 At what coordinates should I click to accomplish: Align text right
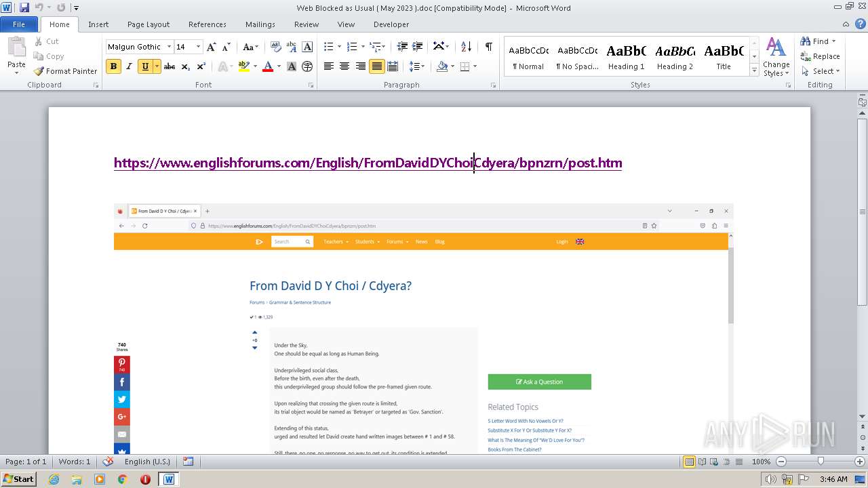pyautogui.click(x=360, y=66)
